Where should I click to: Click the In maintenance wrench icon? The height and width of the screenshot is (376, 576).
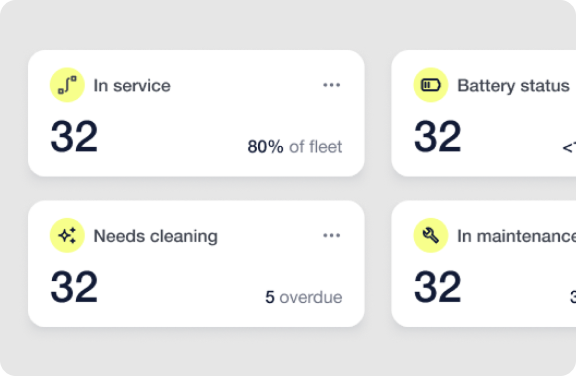(x=431, y=235)
